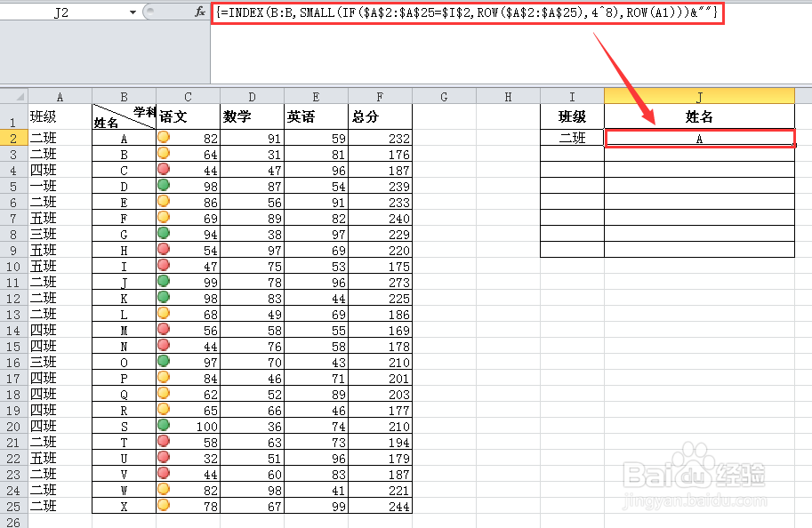Select the highlighted cell J2 containing A
Image resolution: width=812 pixels, height=528 pixels.
tap(699, 138)
